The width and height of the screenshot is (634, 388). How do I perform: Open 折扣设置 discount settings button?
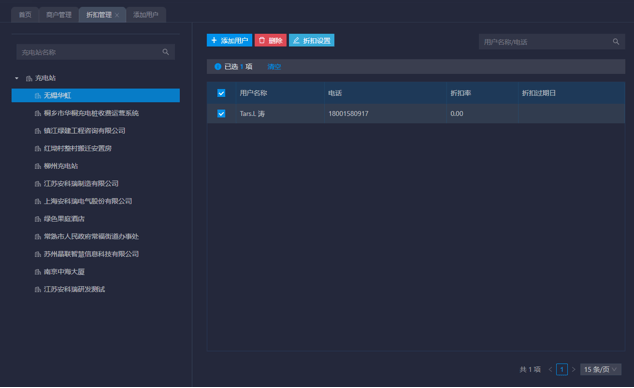click(x=311, y=40)
